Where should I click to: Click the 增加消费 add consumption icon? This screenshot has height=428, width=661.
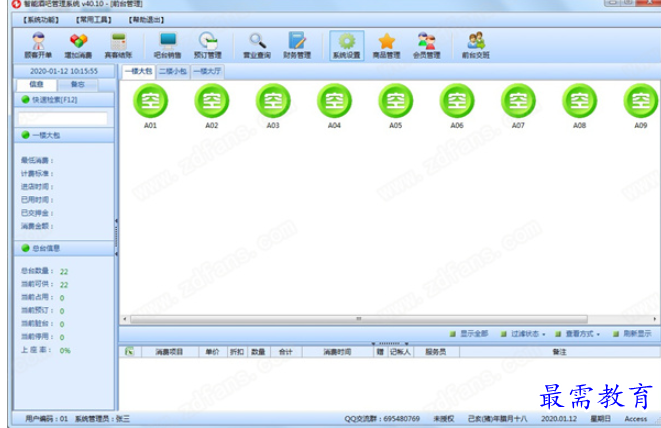click(78, 46)
